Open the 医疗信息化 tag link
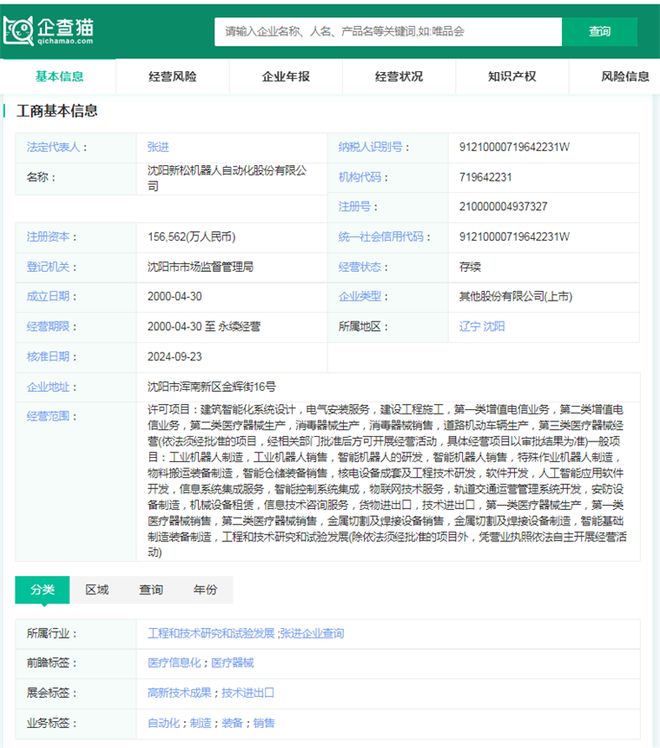This screenshot has height=748, width=660. tap(174, 663)
